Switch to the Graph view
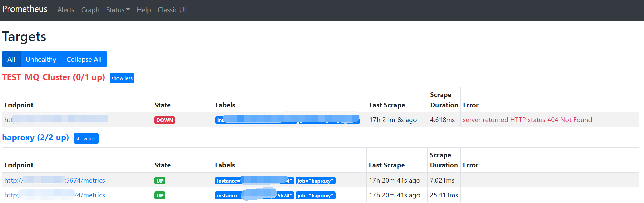The image size is (644, 203). (90, 10)
